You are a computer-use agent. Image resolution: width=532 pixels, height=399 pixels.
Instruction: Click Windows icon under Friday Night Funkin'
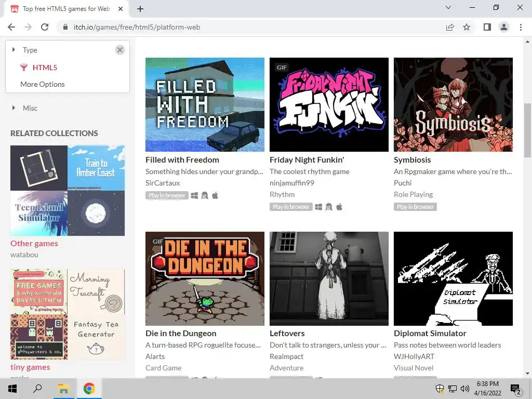pyautogui.click(x=318, y=207)
